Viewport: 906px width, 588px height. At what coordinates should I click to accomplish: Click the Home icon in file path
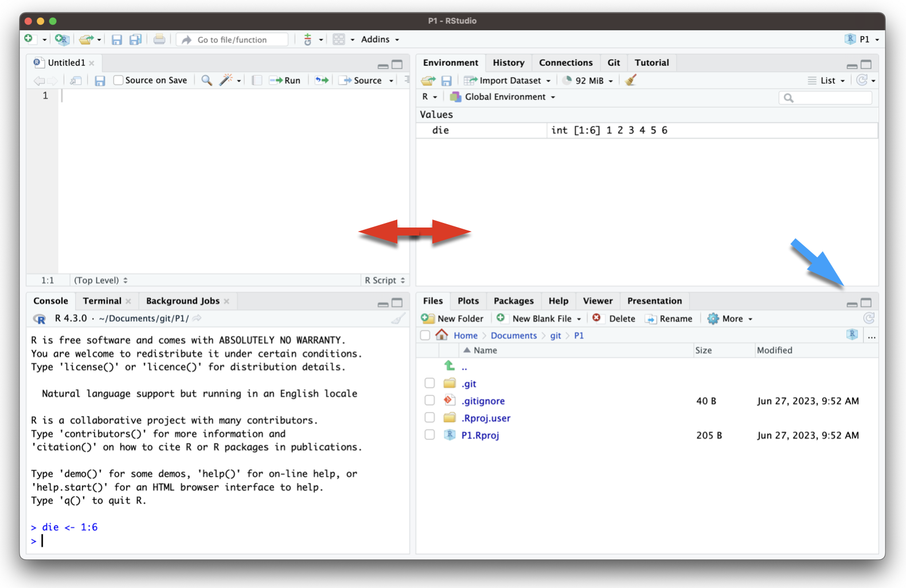[x=442, y=335]
